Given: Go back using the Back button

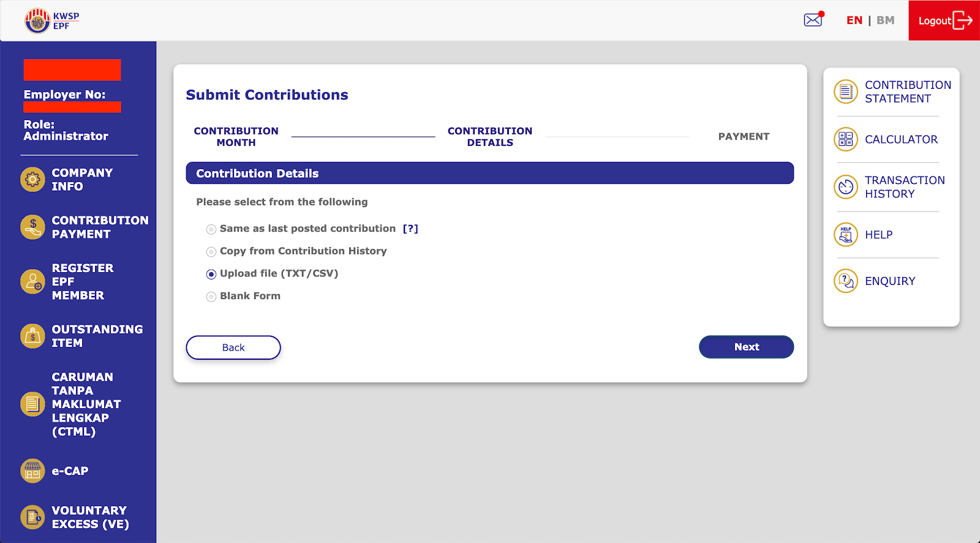Looking at the screenshot, I should click(233, 347).
